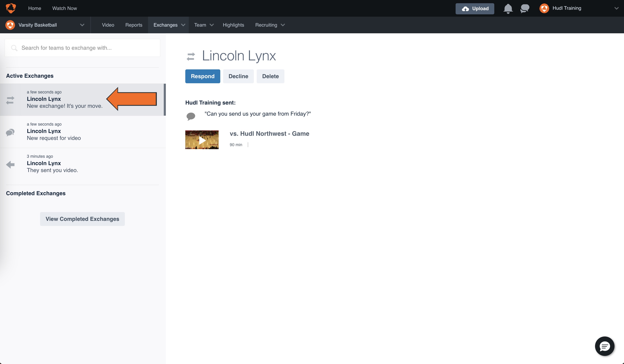Click the Respond button
624x364 pixels.
click(202, 76)
